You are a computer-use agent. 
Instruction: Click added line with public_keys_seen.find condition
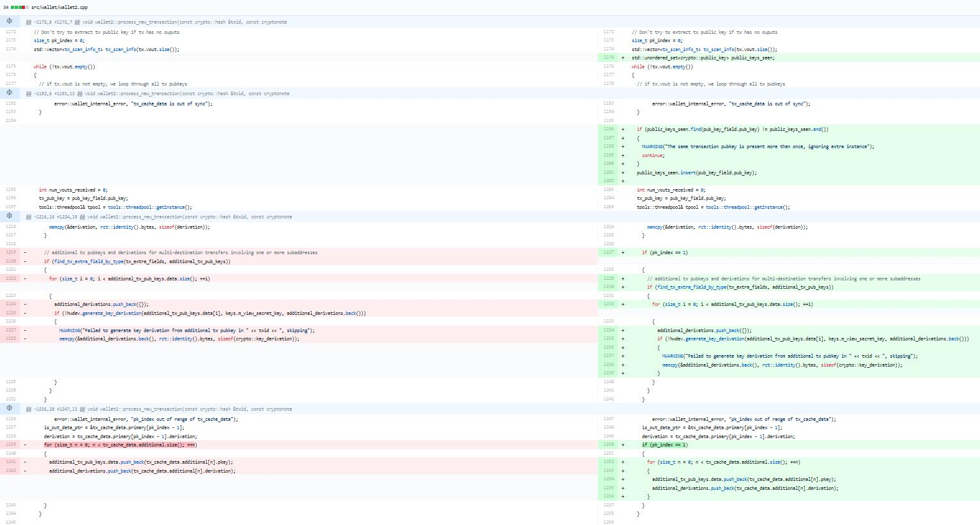732,129
